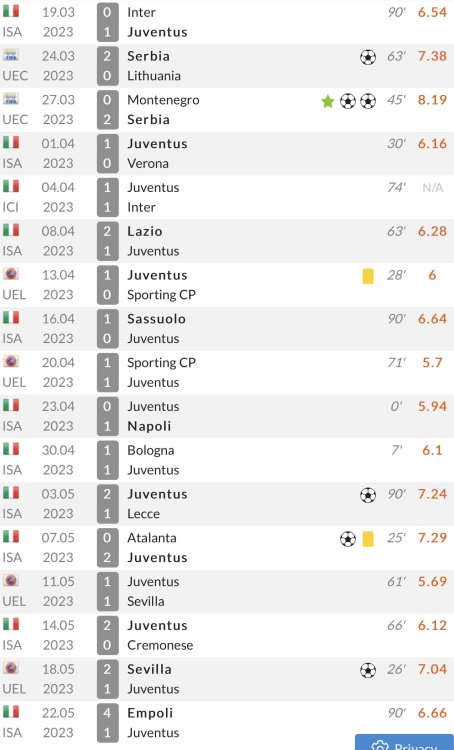
Task: Open the Bologna team link
Action: [x=150, y=451]
